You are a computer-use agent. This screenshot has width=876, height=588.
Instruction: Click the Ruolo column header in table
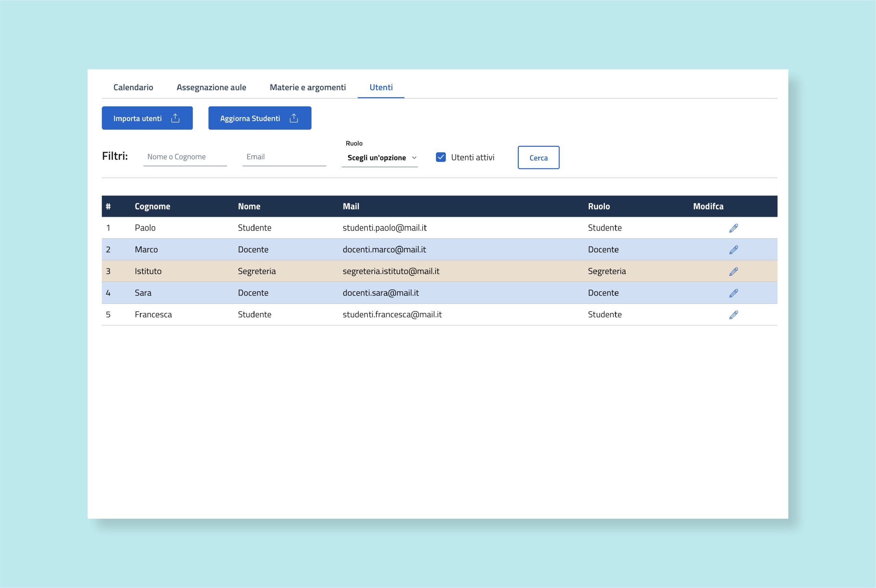tap(599, 206)
